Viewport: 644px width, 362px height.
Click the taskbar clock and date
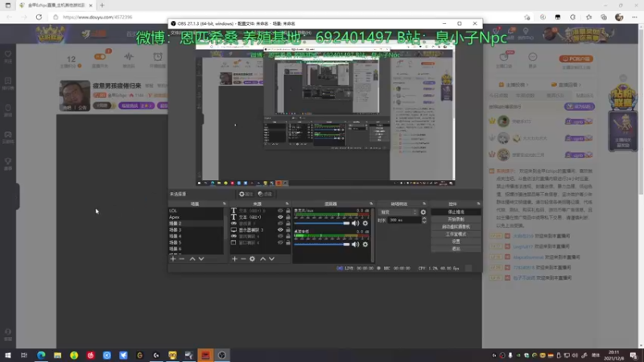point(613,355)
